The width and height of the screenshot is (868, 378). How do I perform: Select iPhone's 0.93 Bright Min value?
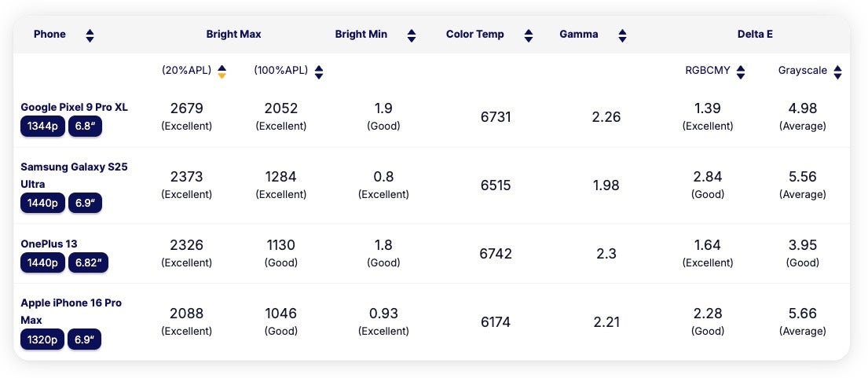pos(383,314)
